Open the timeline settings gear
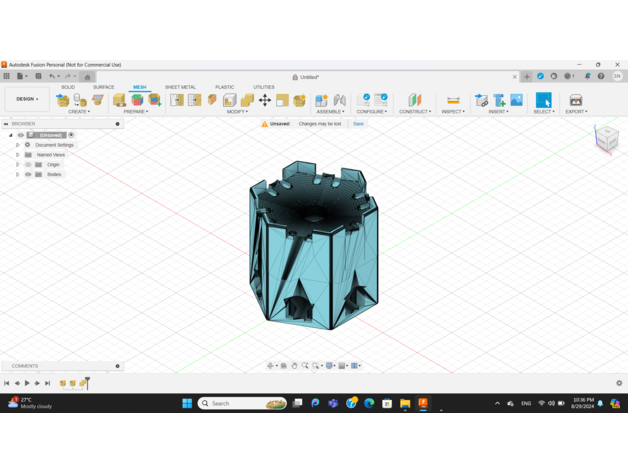This screenshot has width=628, height=472. click(x=619, y=383)
